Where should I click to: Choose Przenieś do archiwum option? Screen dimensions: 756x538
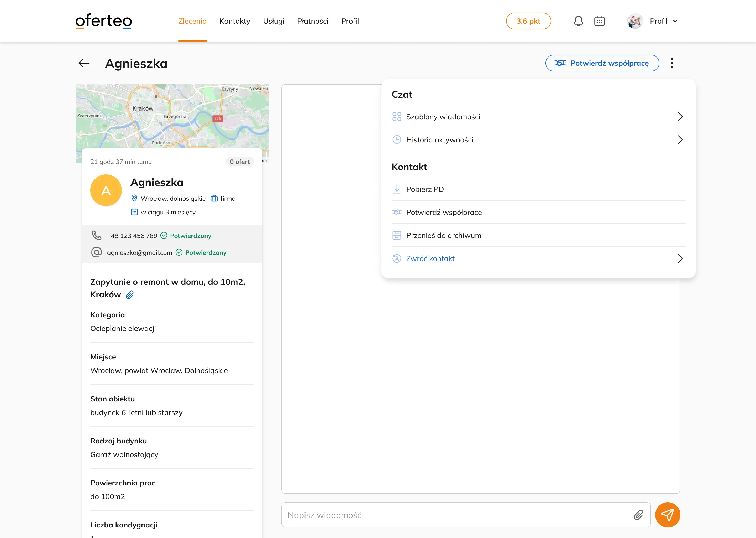[443, 236]
